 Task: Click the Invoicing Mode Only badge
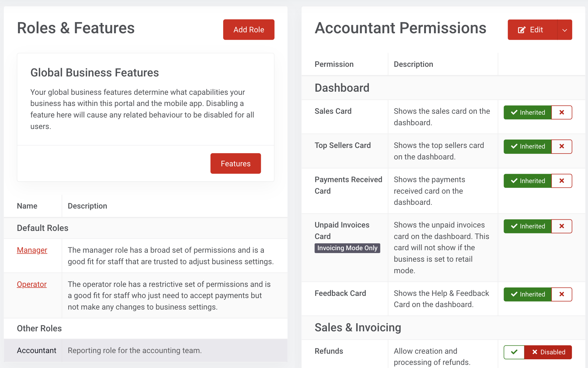click(x=347, y=248)
